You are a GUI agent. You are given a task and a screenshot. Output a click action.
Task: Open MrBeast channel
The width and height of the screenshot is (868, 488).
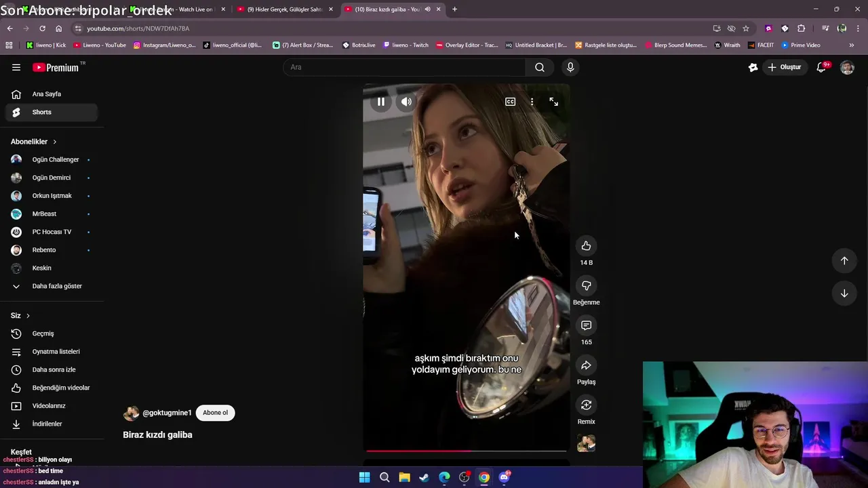pos(52,213)
